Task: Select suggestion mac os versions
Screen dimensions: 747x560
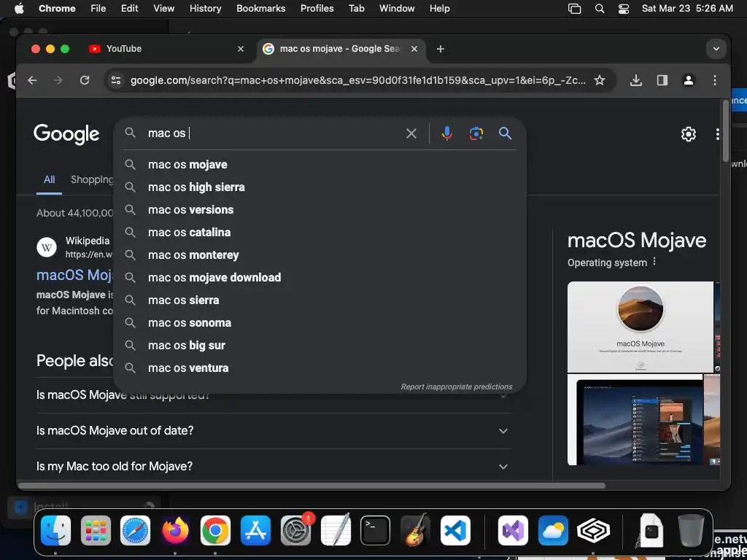Action: (320, 210)
